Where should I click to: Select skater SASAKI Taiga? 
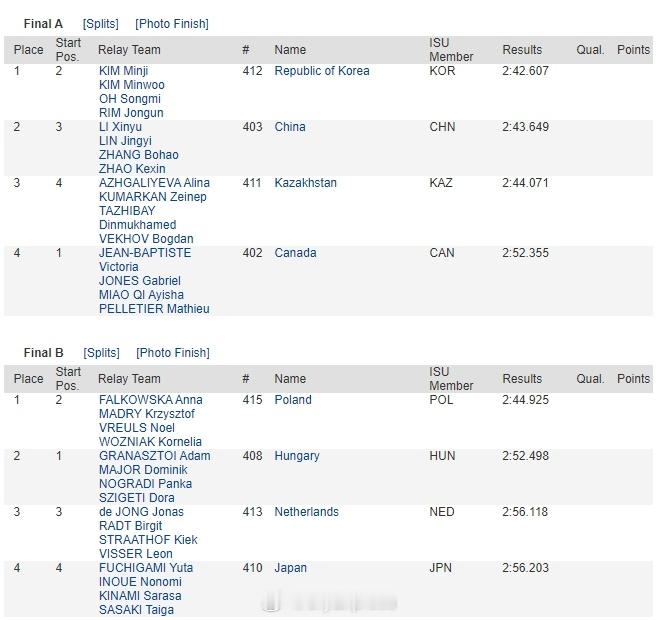tap(137, 610)
